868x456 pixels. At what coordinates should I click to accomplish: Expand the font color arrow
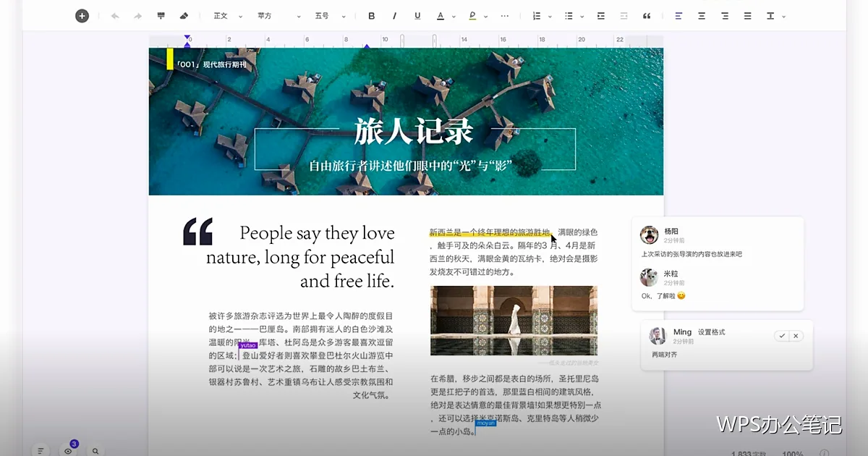[454, 16]
